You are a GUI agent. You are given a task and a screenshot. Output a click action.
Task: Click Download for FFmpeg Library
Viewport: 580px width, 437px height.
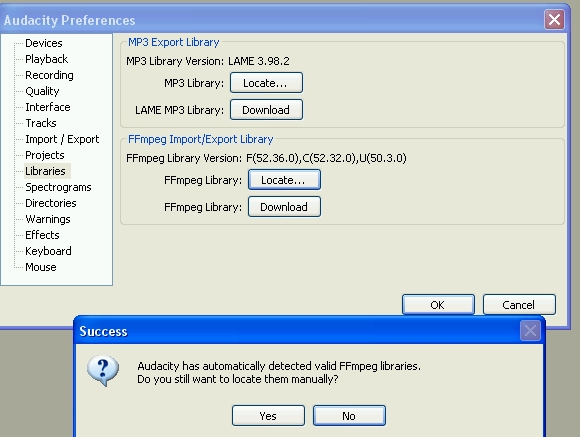tap(284, 207)
